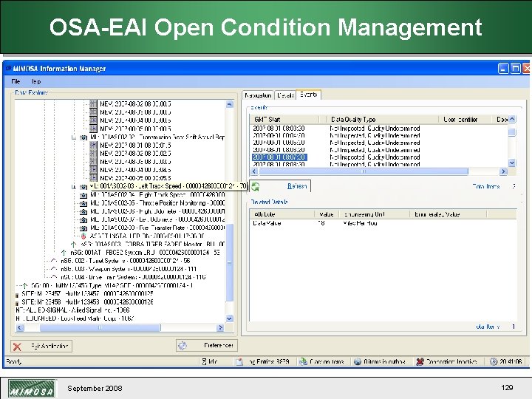The height and width of the screenshot is (399, 532).
Task: Click the Data Explorer horizontal scrollbar thumb
Action: pos(100,328)
